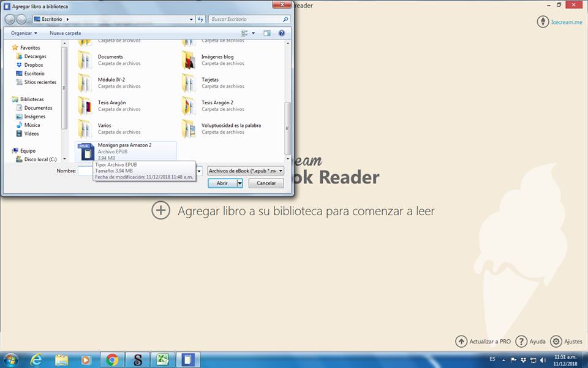Expand the Abrir button split arrow

click(240, 183)
